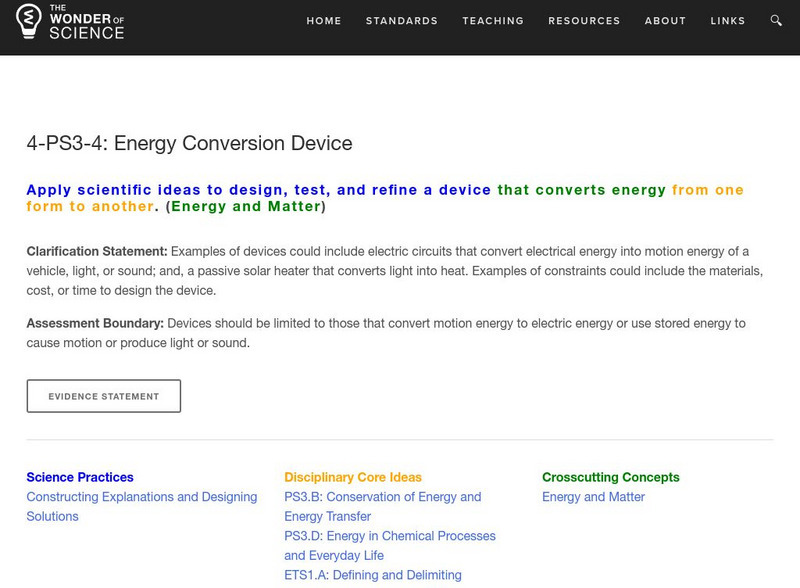This screenshot has width=800, height=588.
Task: Open the search magnifier icon
Action: tap(777, 21)
